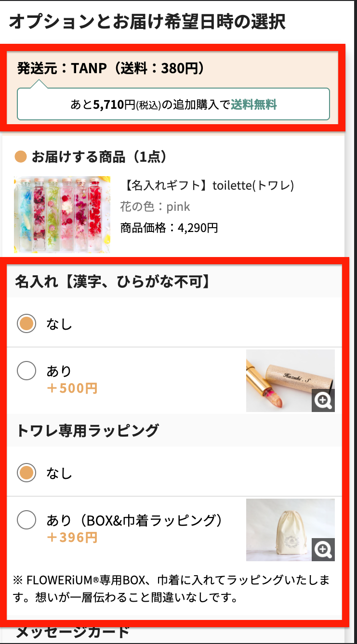Viewport: 357px width, 644px height.
Task: Open the herbarium bottles product thumbnail
Action: coord(62,214)
